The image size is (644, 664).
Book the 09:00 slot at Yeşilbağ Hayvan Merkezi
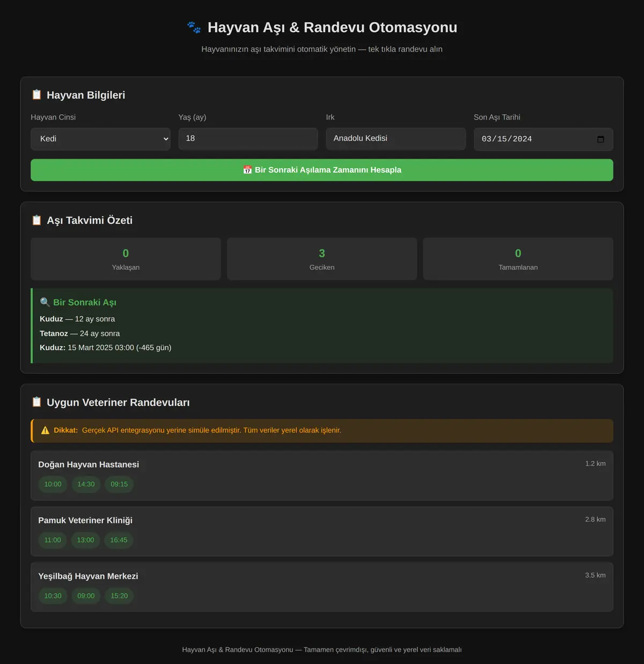point(86,596)
